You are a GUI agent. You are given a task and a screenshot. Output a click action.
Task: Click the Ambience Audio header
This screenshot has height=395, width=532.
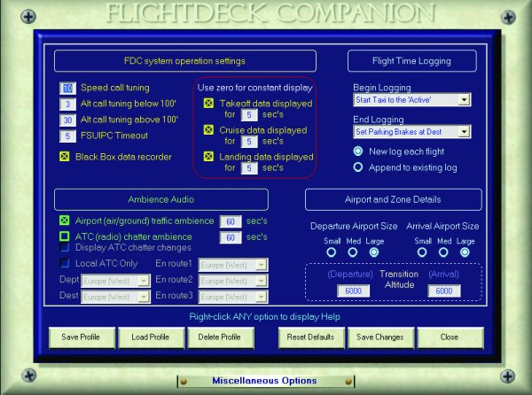tap(161, 199)
